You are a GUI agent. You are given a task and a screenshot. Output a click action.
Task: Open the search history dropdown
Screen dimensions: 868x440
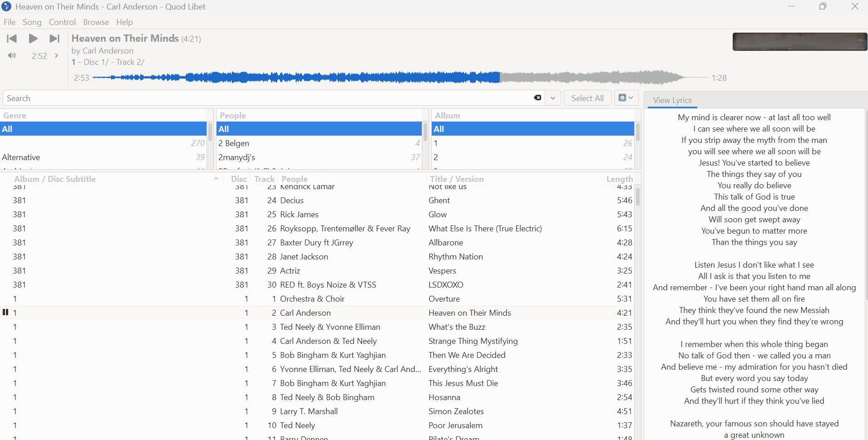pos(552,98)
